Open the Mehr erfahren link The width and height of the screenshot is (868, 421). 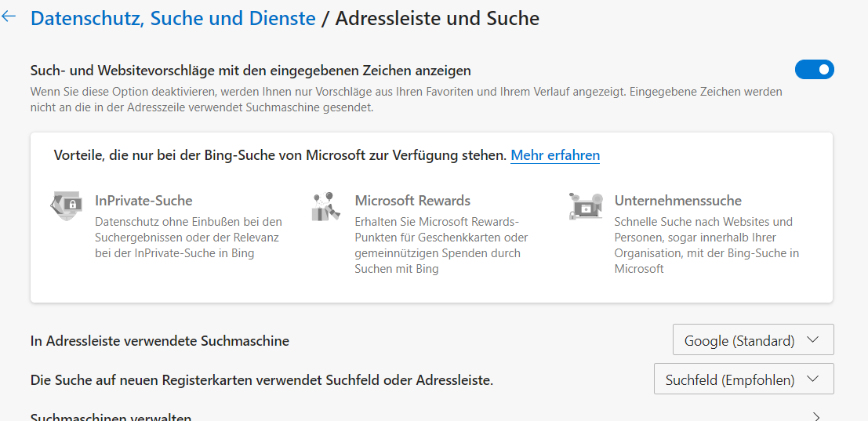click(555, 155)
